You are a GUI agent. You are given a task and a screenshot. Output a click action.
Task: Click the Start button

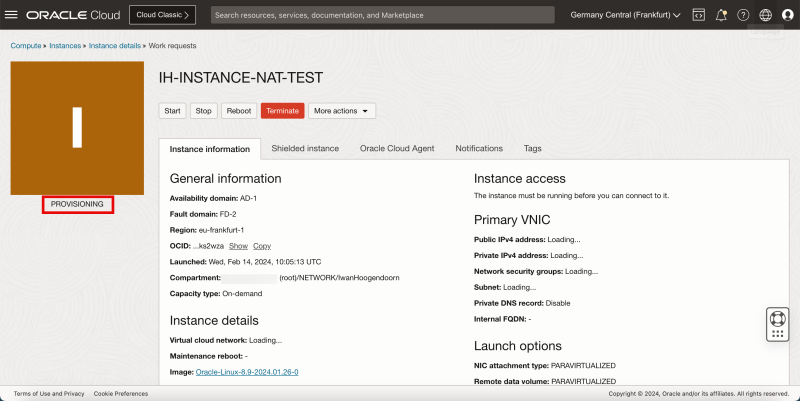tap(172, 111)
